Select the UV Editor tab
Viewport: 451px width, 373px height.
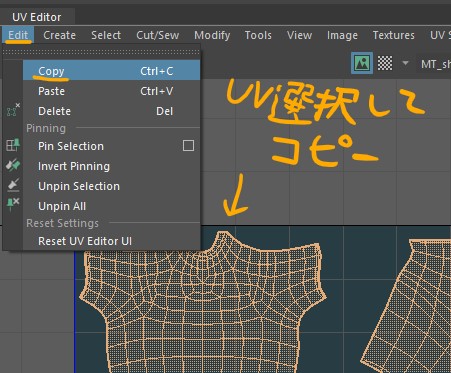click(37, 17)
